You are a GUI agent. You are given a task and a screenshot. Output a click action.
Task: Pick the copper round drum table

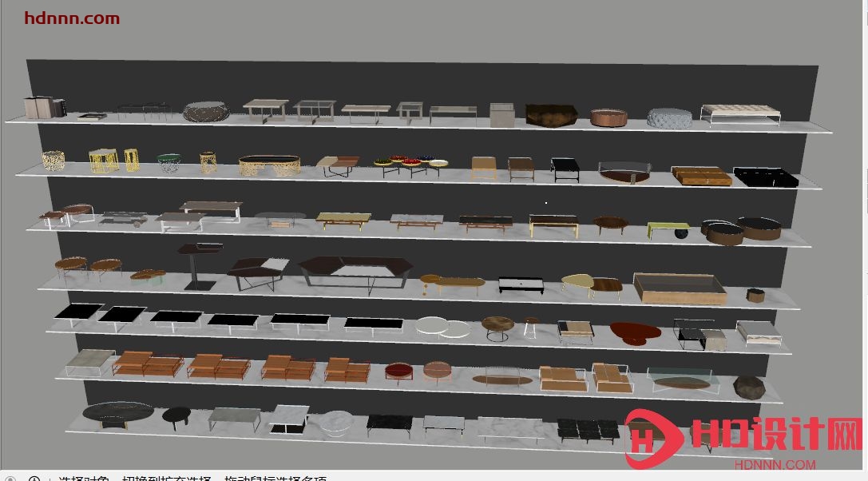point(608,117)
